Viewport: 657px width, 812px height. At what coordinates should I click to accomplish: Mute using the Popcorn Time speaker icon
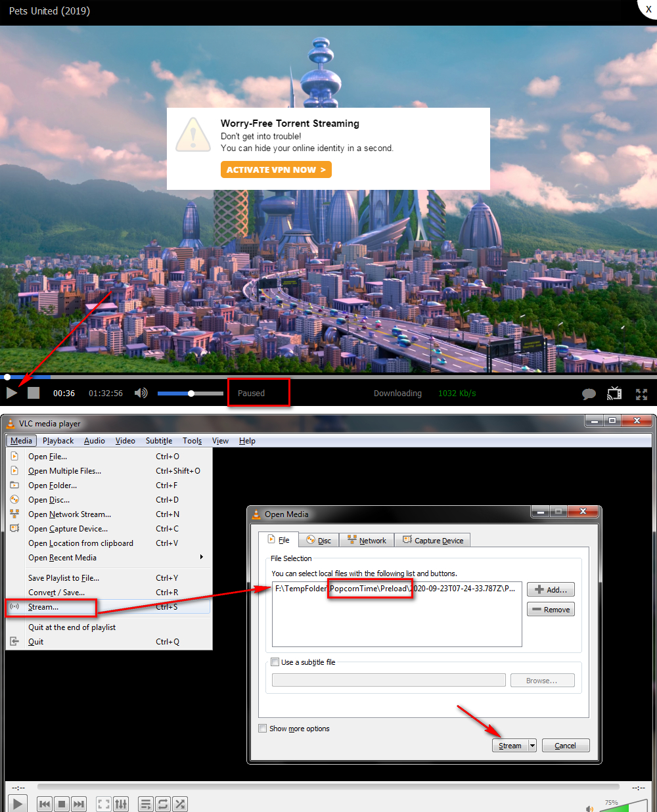click(141, 393)
